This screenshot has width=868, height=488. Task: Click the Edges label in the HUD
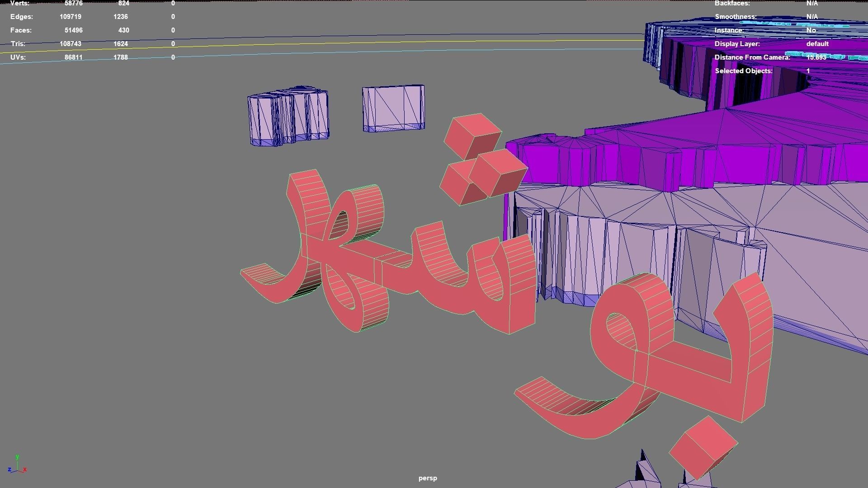(22, 17)
